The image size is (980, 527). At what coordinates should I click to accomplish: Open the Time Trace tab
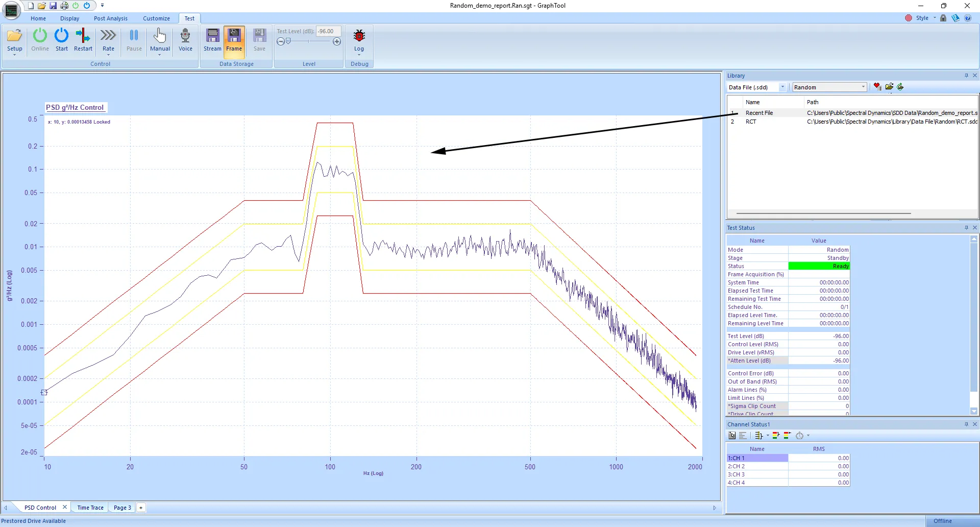[89, 507]
